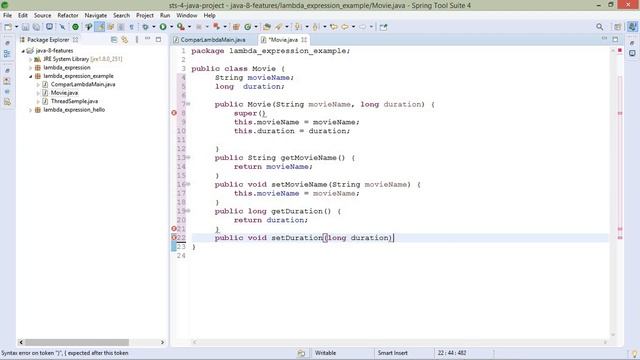Image resolution: width=640 pixels, height=360 pixels.
Task: Expand the JRE System Library node
Action: [x=31, y=59]
